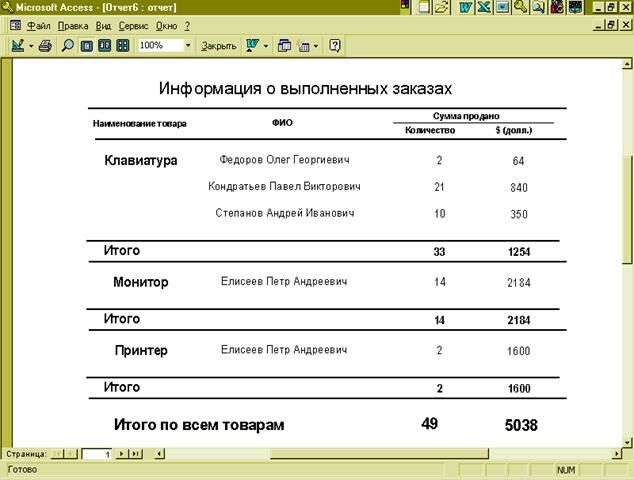Open the Файл menu
This screenshot has height=480, width=634.
38,26
